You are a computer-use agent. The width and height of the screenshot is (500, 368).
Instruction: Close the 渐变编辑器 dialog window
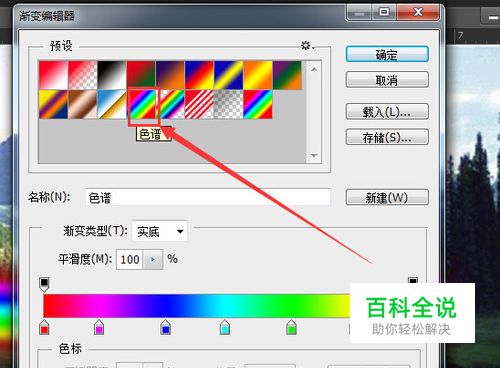[x=418, y=13]
